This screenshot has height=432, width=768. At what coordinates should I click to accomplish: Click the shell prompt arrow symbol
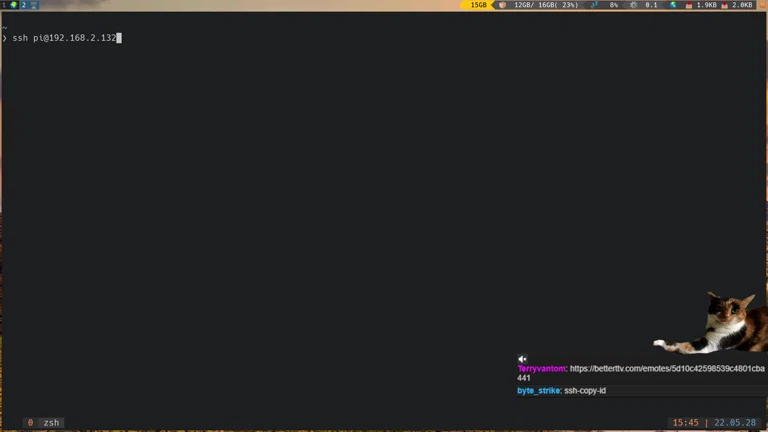tap(5, 38)
